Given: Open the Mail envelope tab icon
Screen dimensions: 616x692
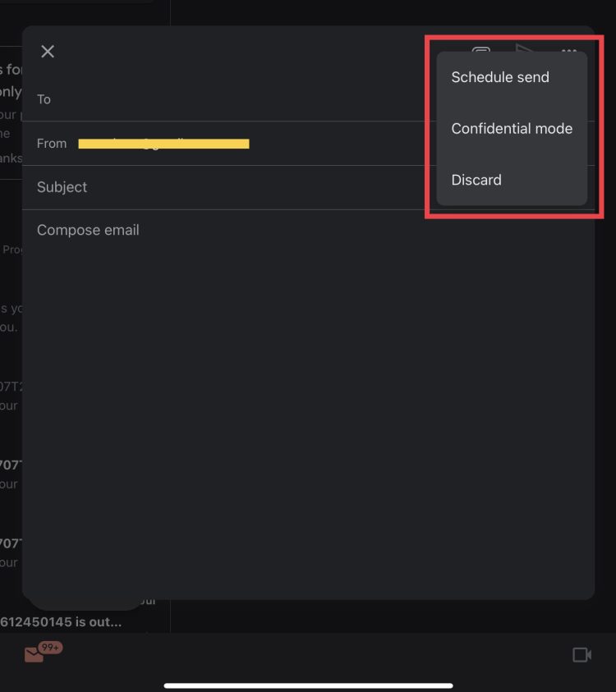Looking at the screenshot, I should (x=34, y=655).
